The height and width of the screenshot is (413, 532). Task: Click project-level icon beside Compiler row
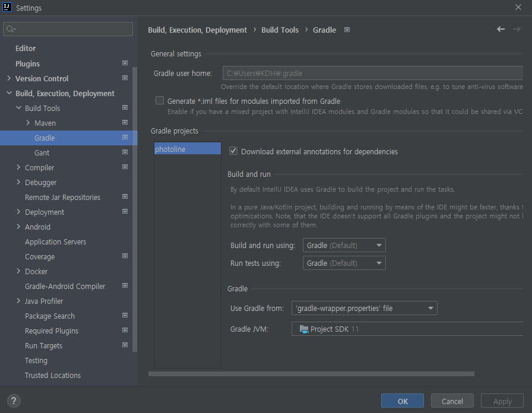click(x=125, y=167)
